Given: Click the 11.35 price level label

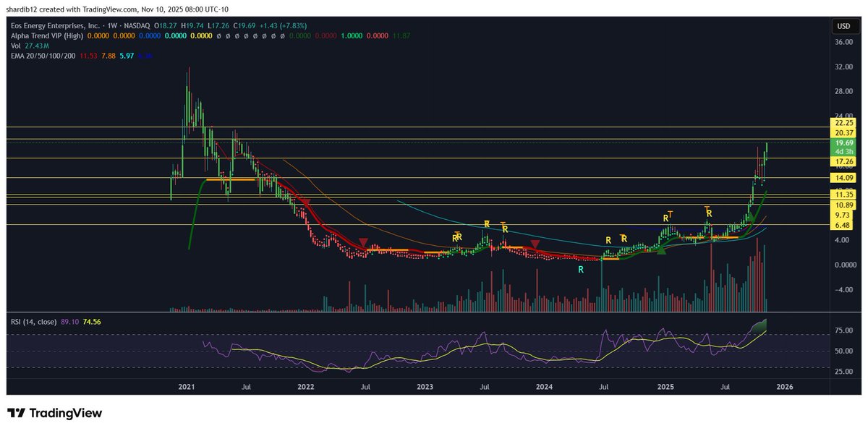Looking at the screenshot, I should coord(844,195).
